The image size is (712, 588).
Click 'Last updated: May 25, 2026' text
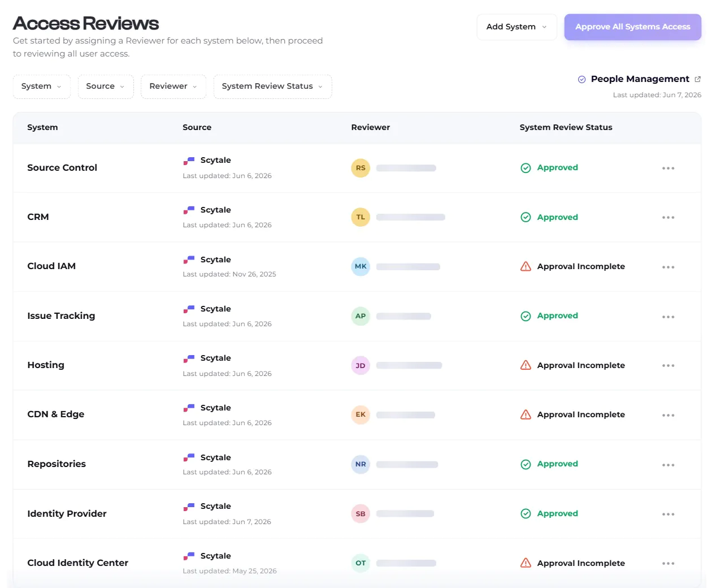229,571
